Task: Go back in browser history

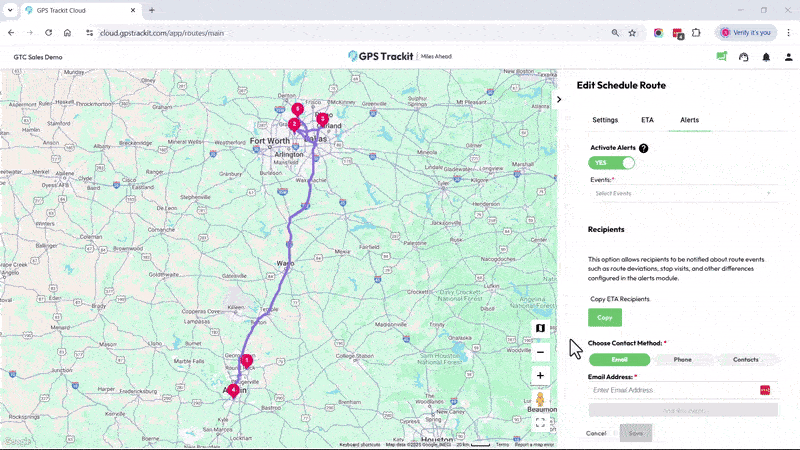Action: coord(11,33)
